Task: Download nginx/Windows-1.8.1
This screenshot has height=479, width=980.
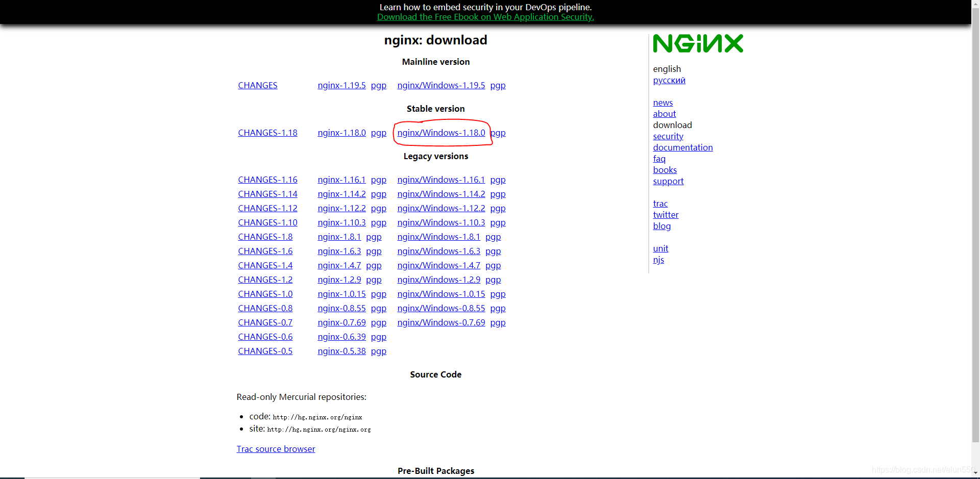Action: [x=439, y=237]
